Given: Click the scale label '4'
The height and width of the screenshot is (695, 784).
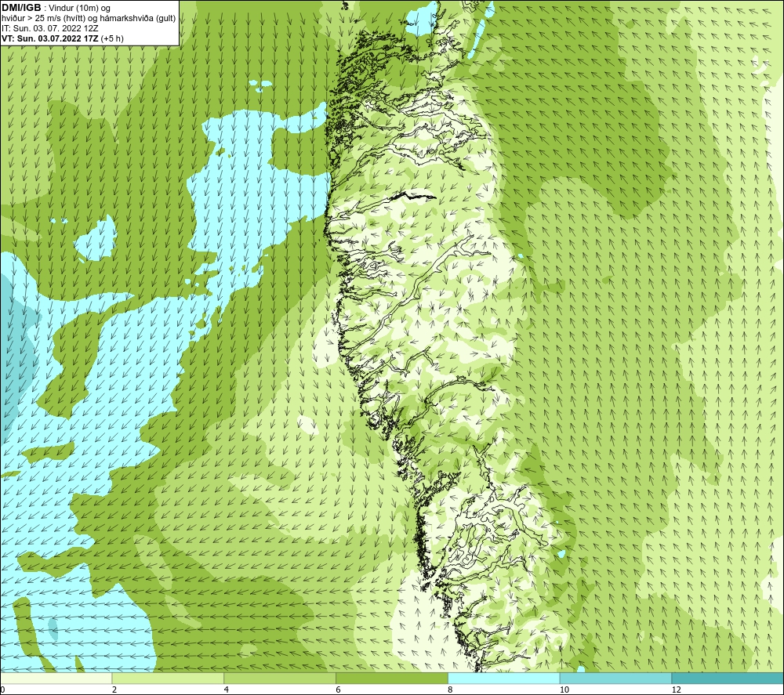Looking at the screenshot, I should pos(227,690).
